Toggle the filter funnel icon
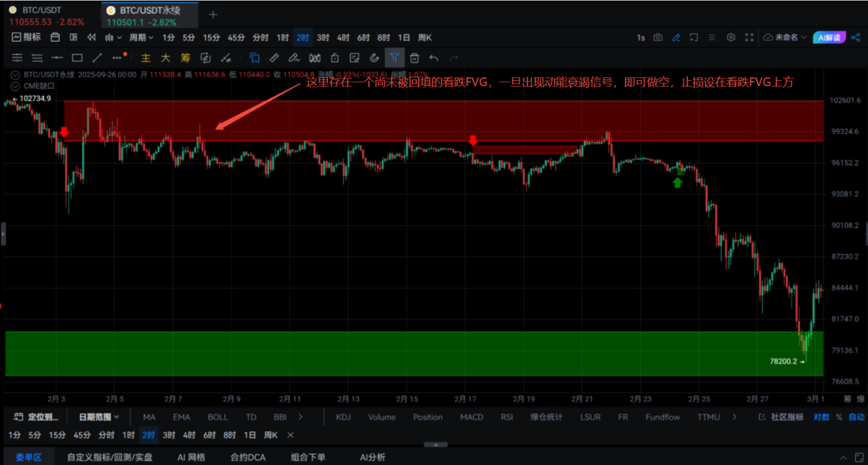Image resolution: width=868 pixels, height=465 pixels. pyautogui.click(x=394, y=58)
